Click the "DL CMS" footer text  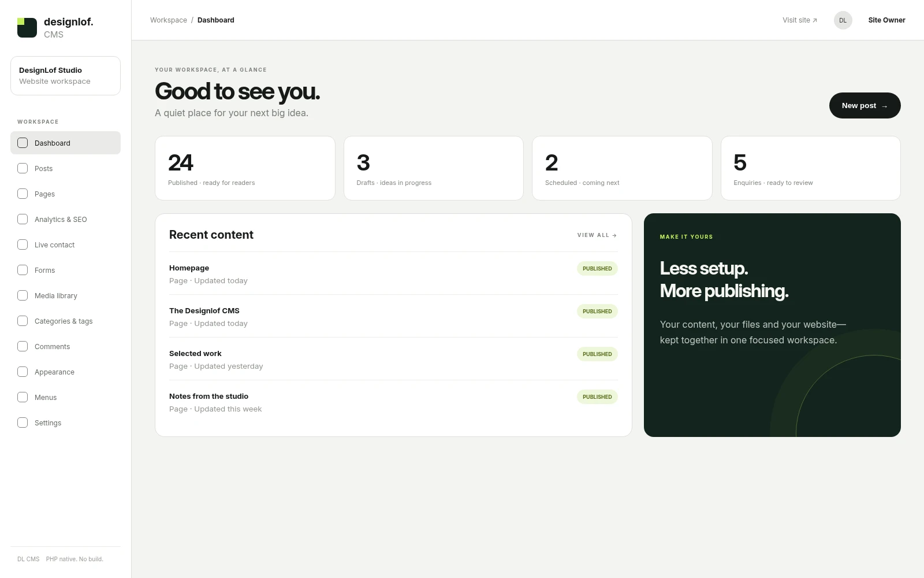click(x=28, y=559)
